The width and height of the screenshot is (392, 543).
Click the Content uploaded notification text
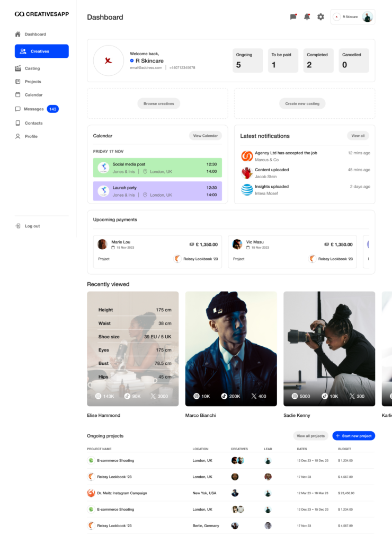pos(272,170)
